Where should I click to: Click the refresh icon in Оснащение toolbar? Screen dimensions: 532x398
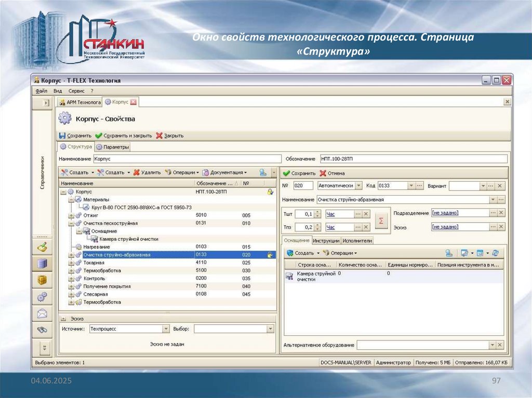pyautogui.click(x=495, y=253)
